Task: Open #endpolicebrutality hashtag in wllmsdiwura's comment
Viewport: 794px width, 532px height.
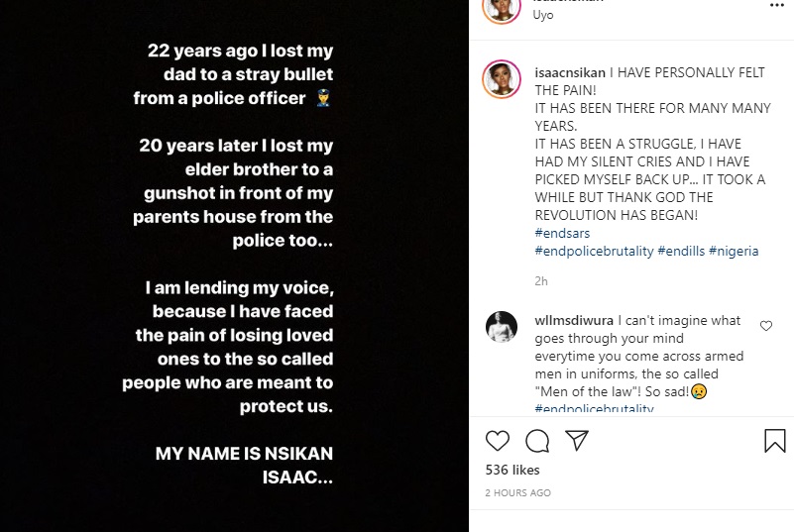Action: [x=594, y=409]
